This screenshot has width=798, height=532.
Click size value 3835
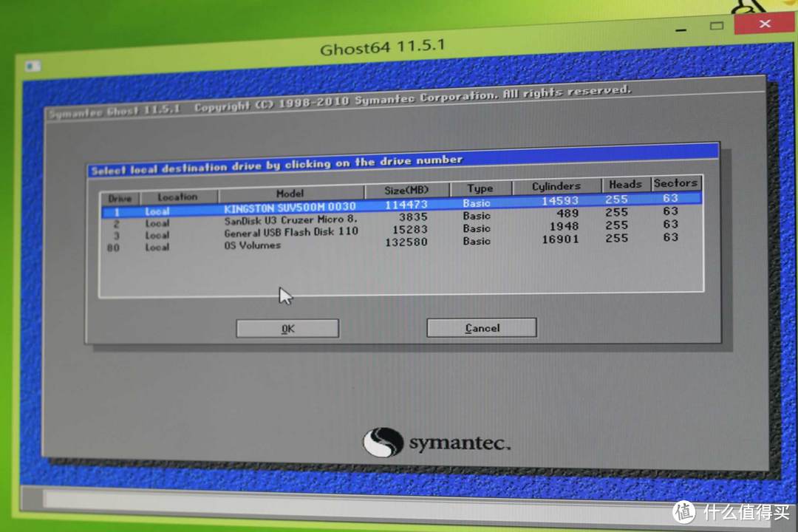413,217
